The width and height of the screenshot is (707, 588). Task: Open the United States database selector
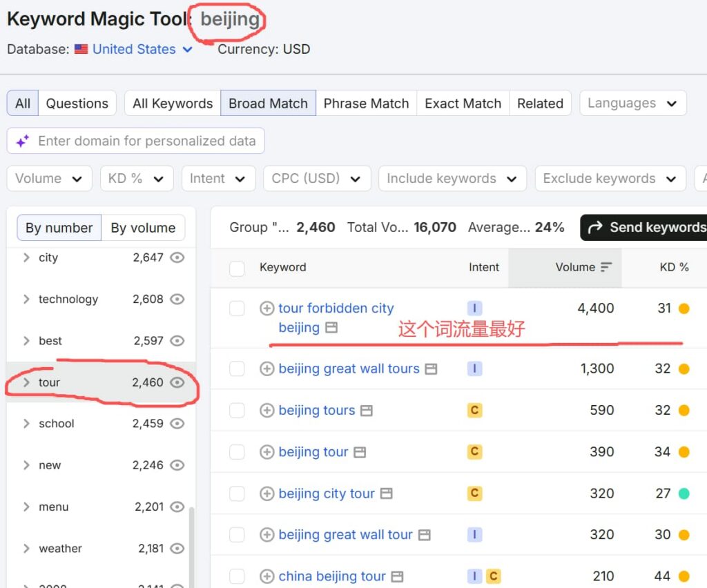[x=134, y=49]
